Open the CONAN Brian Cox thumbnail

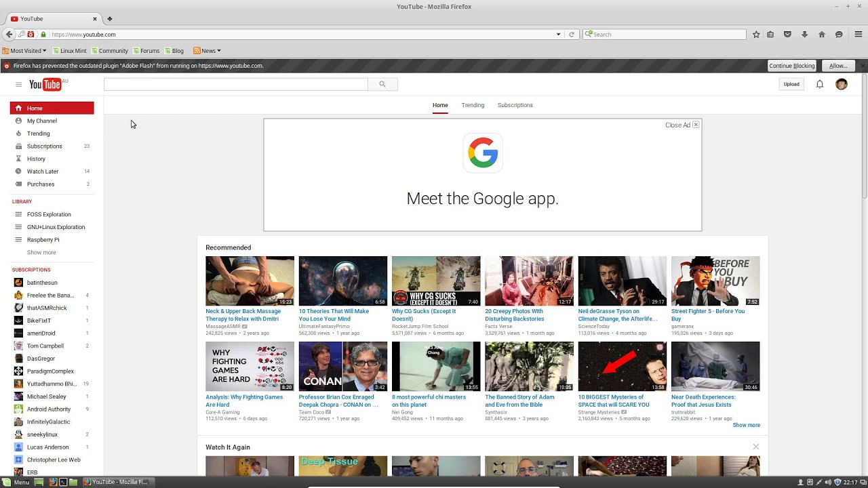[x=343, y=367]
